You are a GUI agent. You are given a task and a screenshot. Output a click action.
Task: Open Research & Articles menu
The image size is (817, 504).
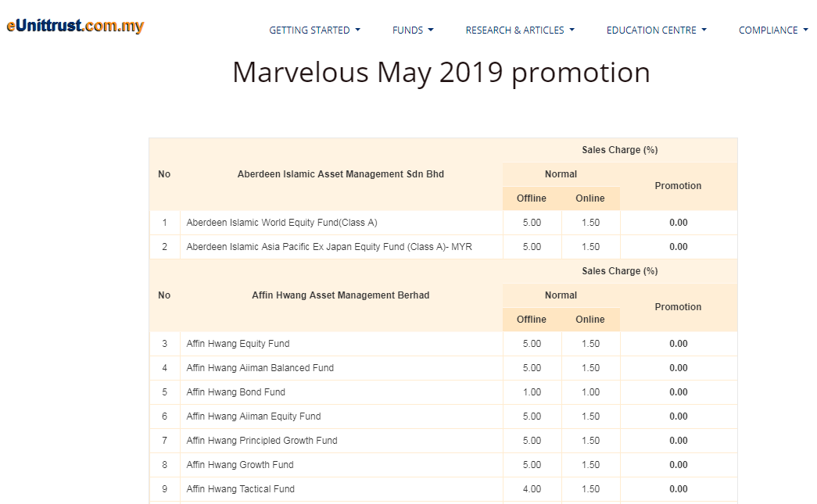coord(520,30)
